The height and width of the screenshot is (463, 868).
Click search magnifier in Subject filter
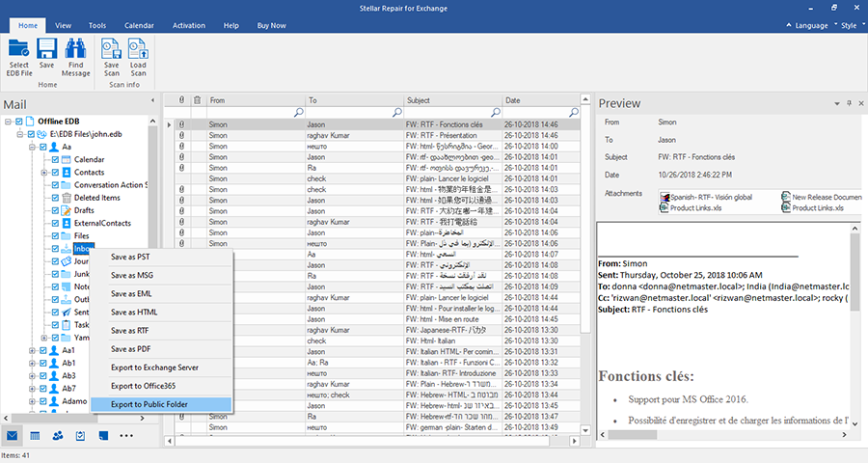[496, 113]
